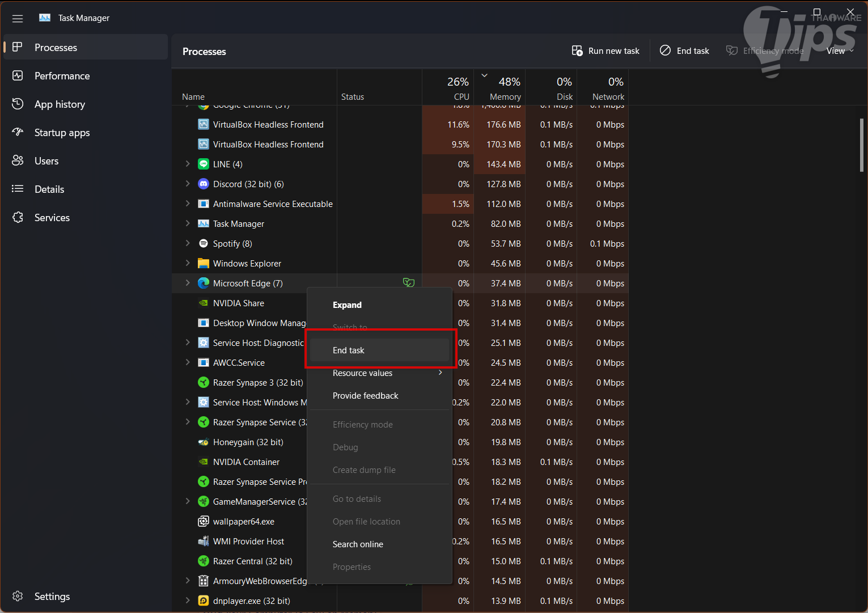Expand the AWCC.Service process row

[188, 362]
